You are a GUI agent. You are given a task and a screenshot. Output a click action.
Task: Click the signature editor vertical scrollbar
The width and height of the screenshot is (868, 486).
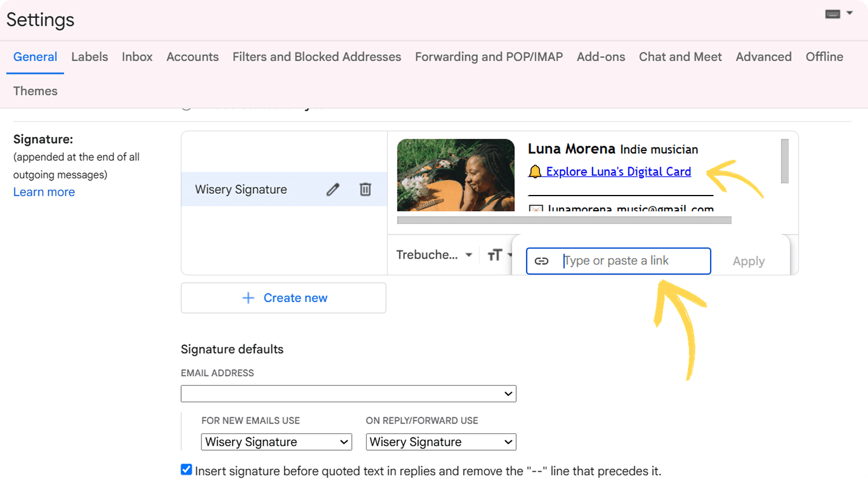pos(785,161)
